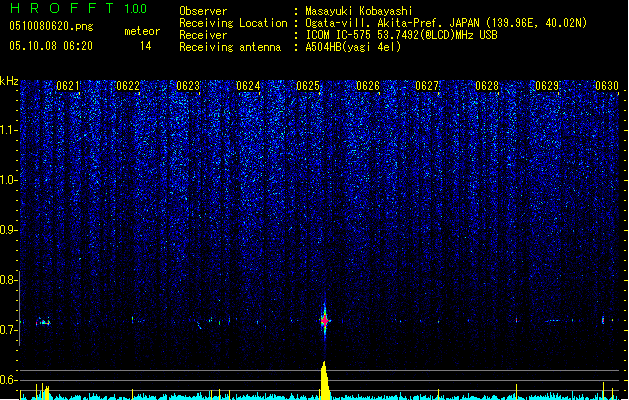Click the Receiving Location field label

pyautogui.click(x=233, y=23)
